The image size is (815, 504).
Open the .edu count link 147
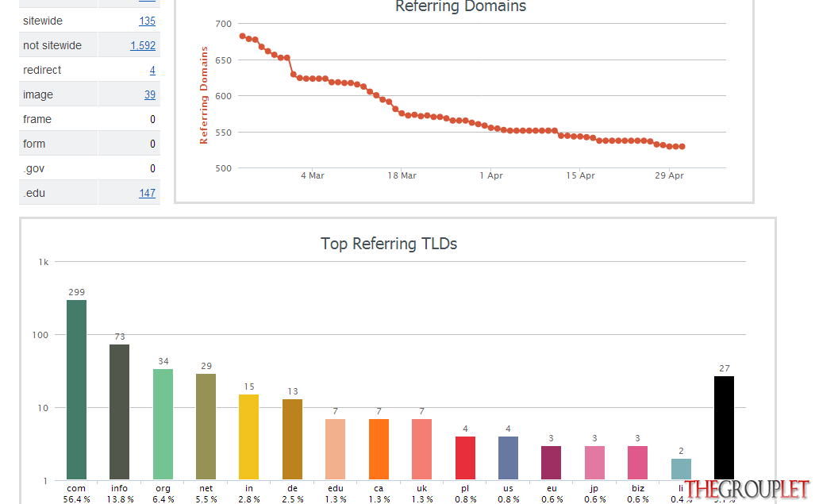click(x=147, y=194)
